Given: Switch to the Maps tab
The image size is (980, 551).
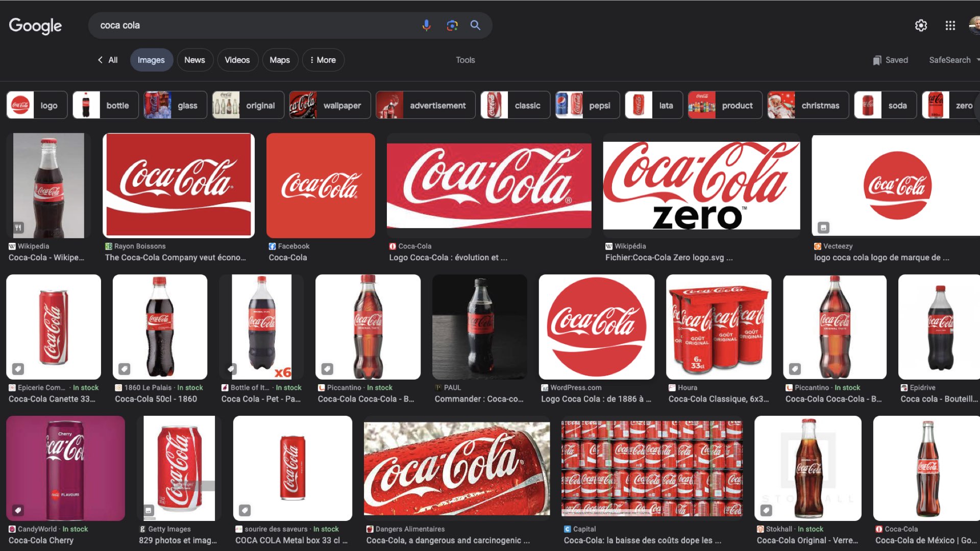Looking at the screenshot, I should (x=279, y=60).
